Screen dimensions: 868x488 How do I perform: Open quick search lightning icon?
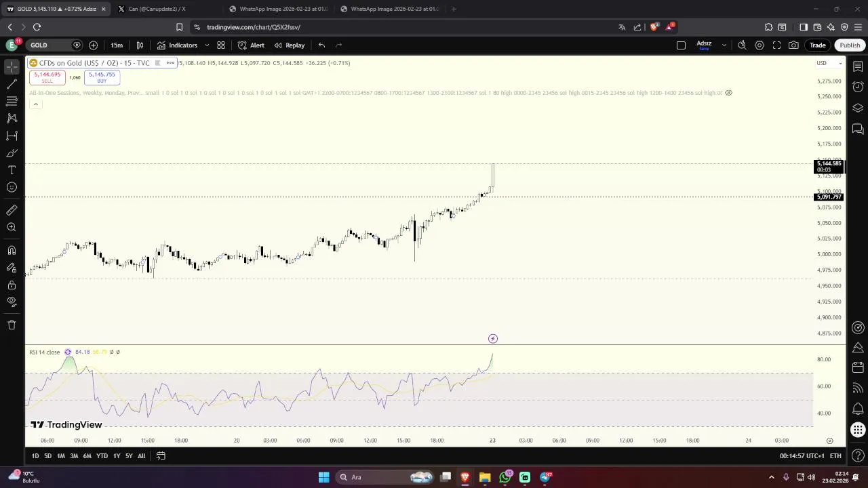[x=742, y=45]
